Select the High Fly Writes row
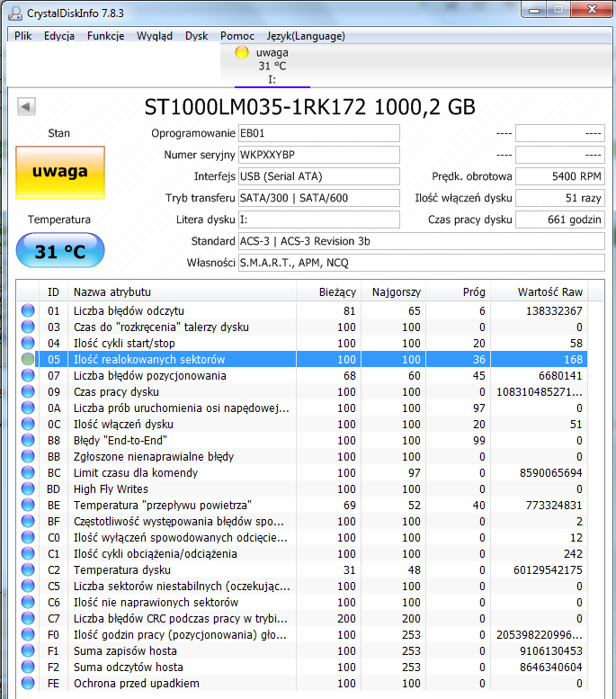The height and width of the screenshot is (699, 616). [303, 488]
